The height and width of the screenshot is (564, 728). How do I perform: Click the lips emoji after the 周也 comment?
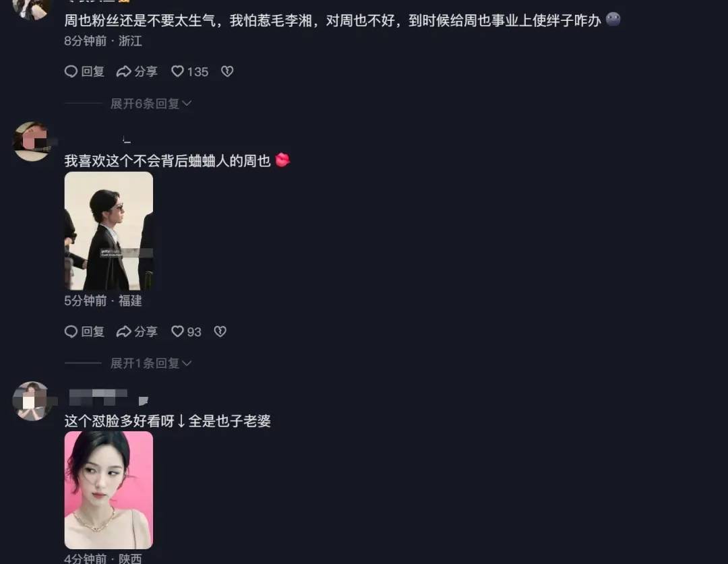point(282,160)
